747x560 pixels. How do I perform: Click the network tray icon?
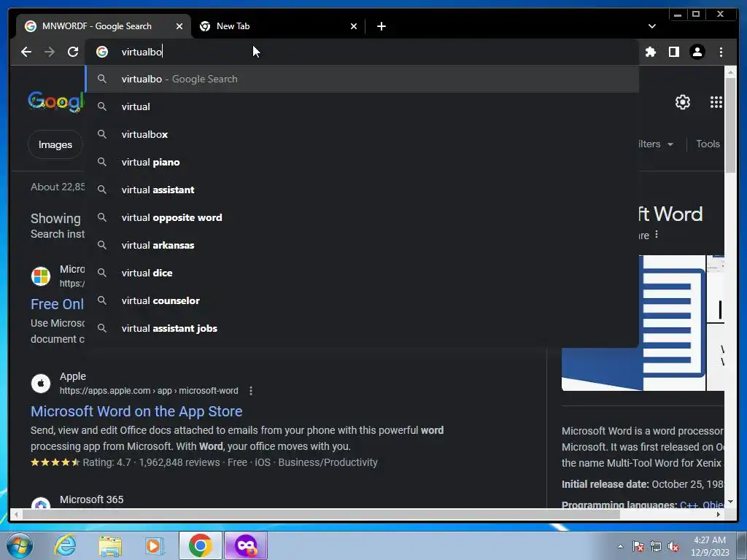click(x=656, y=546)
